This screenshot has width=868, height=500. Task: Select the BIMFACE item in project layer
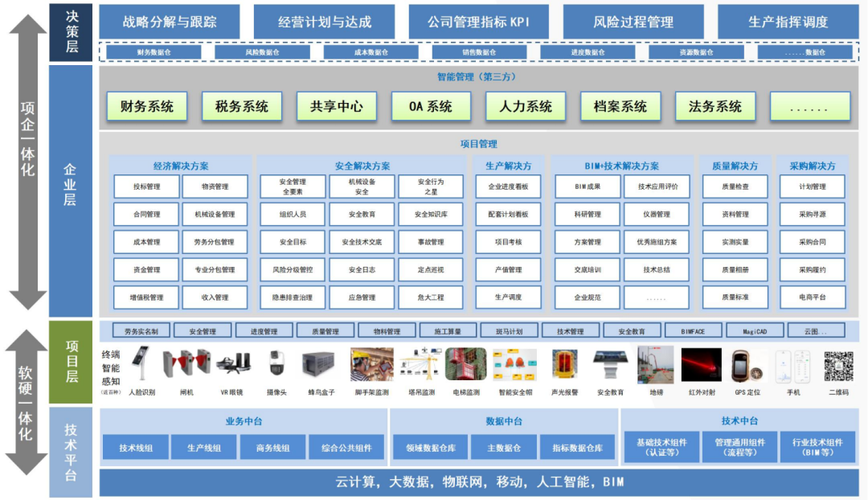[x=693, y=330]
